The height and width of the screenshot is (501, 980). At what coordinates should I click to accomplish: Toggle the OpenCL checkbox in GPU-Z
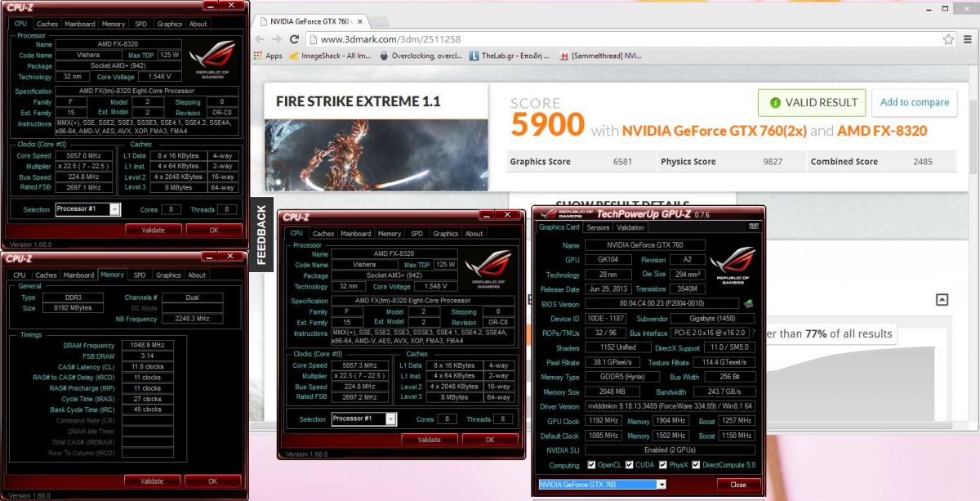pyautogui.click(x=590, y=465)
